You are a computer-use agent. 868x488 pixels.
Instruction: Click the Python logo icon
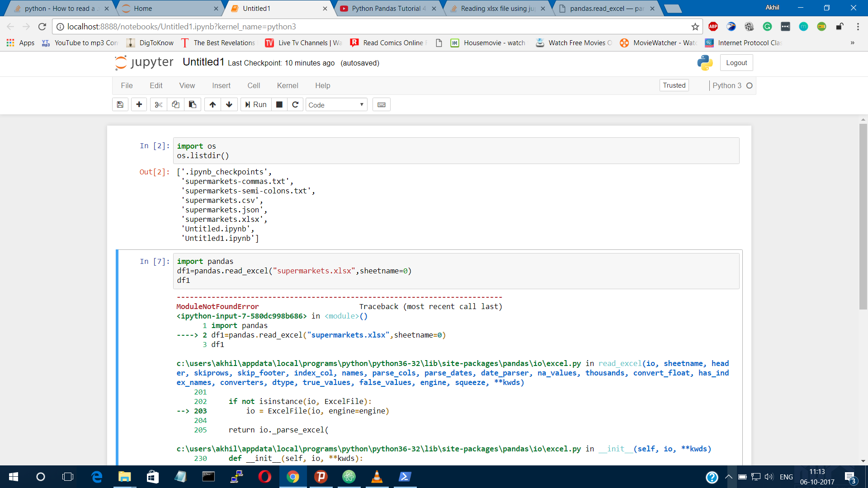(705, 63)
